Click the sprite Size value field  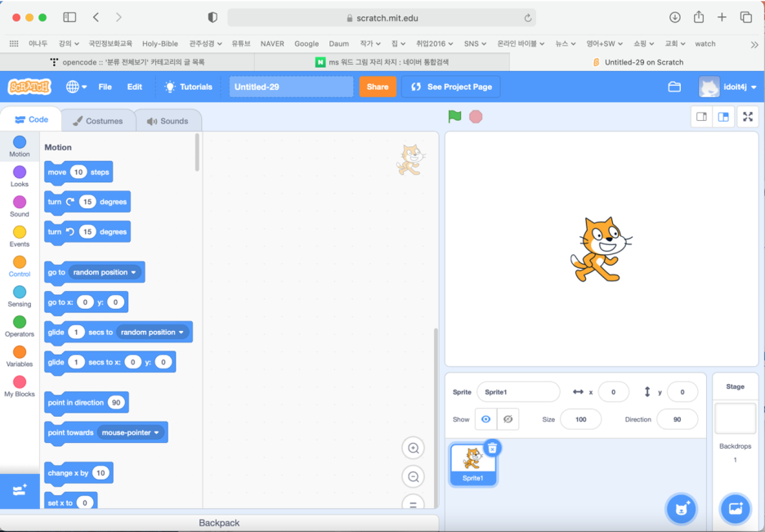(x=580, y=419)
